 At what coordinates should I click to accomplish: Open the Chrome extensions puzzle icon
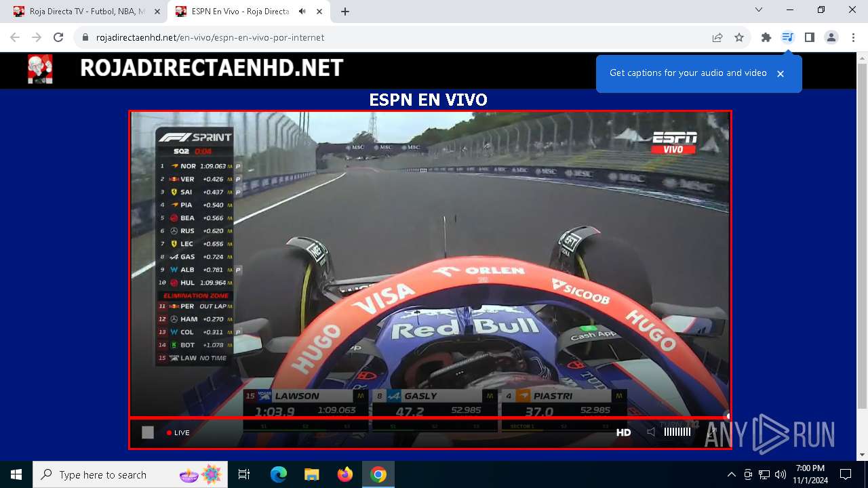point(766,37)
